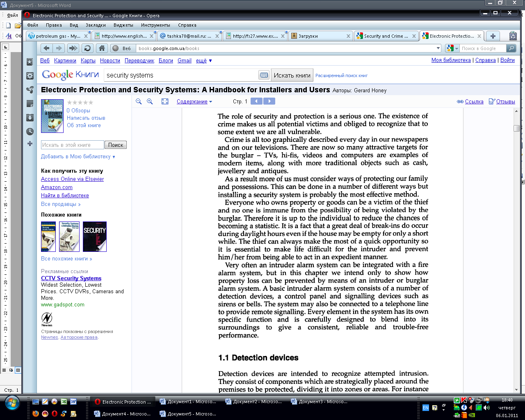The image size is (525, 420).
Task: Open the Opera Unite sidebar icon
Action: pyautogui.click(x=30, y=90)
